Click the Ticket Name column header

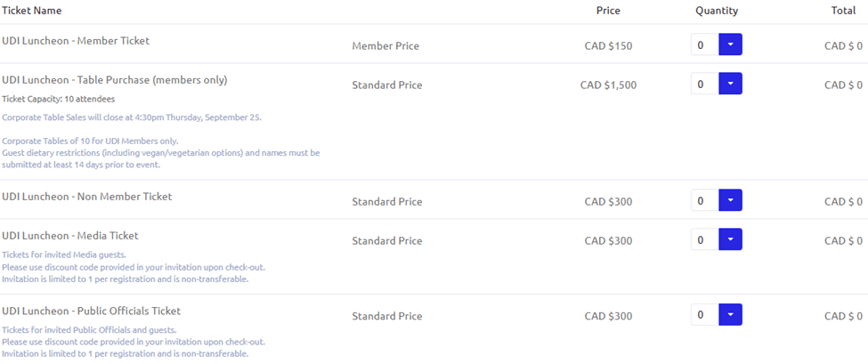click(32, 11)
